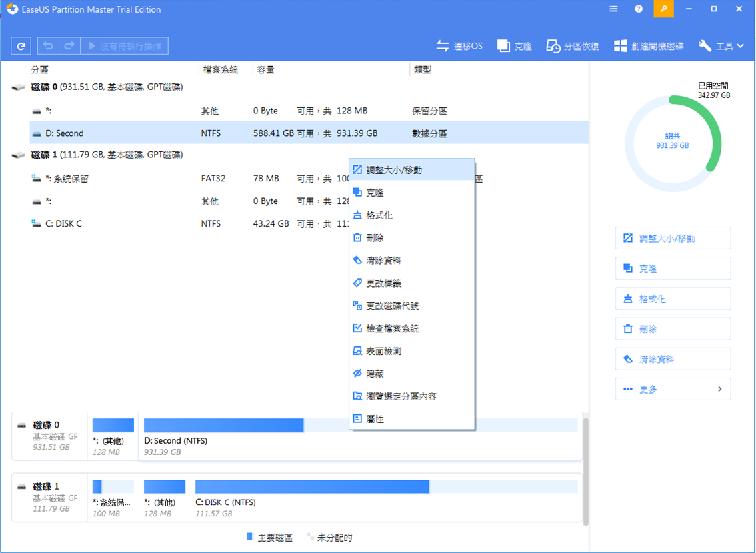The width and height of the screenshot is (756, 553).
Task: Select the 128 MB 其他 block on 磁碟 1 map
Action: (165, 498)
